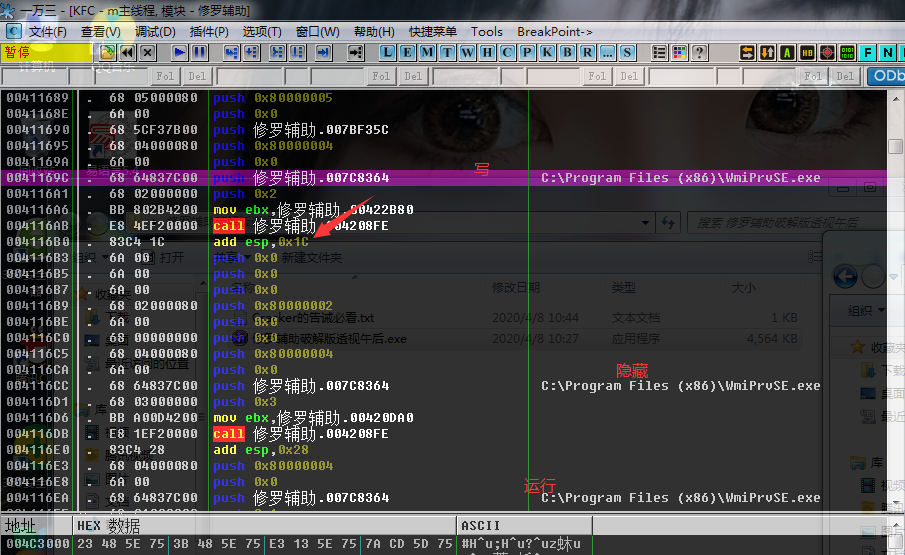Click the Trace into toolbar icon
Viewport: 905px width, 555px height.
click(278, 53)
